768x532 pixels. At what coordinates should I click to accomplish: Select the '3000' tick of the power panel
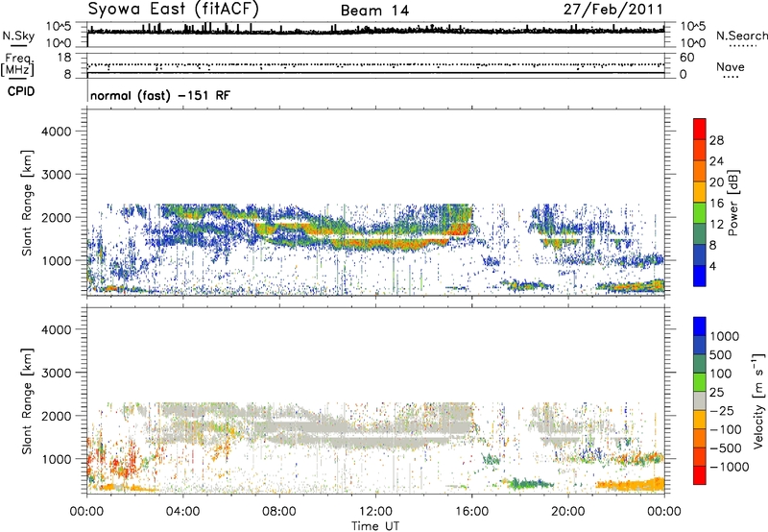[x=57, y=175]
